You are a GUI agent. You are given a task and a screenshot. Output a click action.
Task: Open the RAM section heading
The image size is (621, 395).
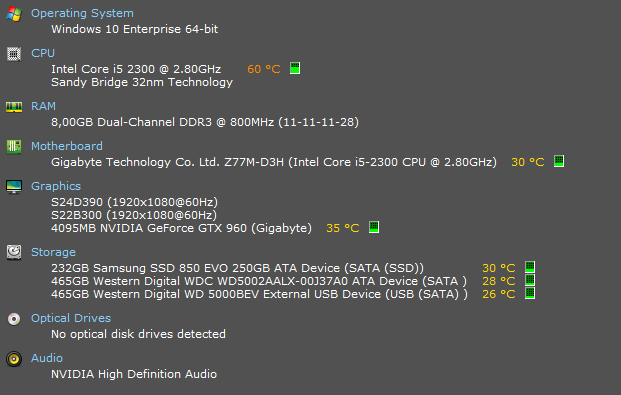pyautogui.click(x=43, y=106)
